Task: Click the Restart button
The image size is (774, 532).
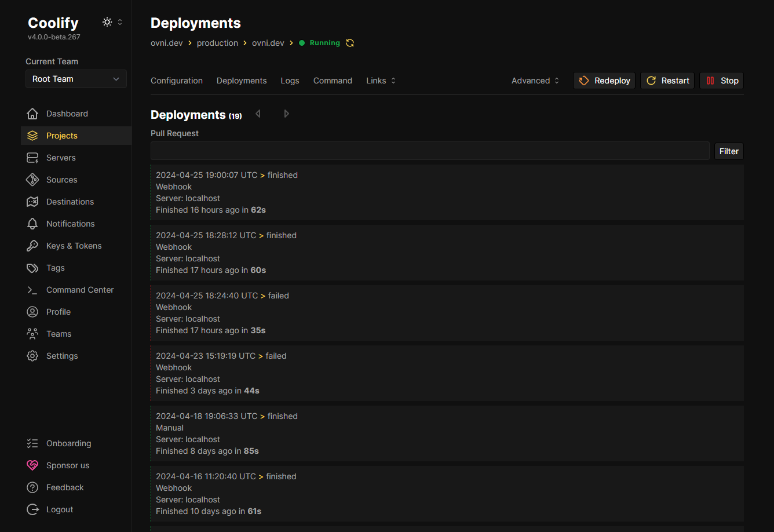Action: click(x=667, y=81)
